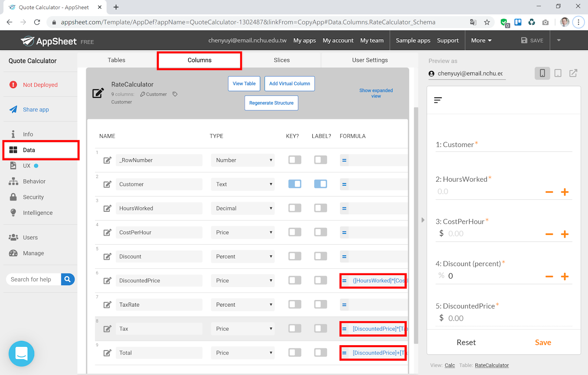This screenshot has height=375, width=588.
Task: Decrease Discount percent with minus icon
Action: coord(549,276)
